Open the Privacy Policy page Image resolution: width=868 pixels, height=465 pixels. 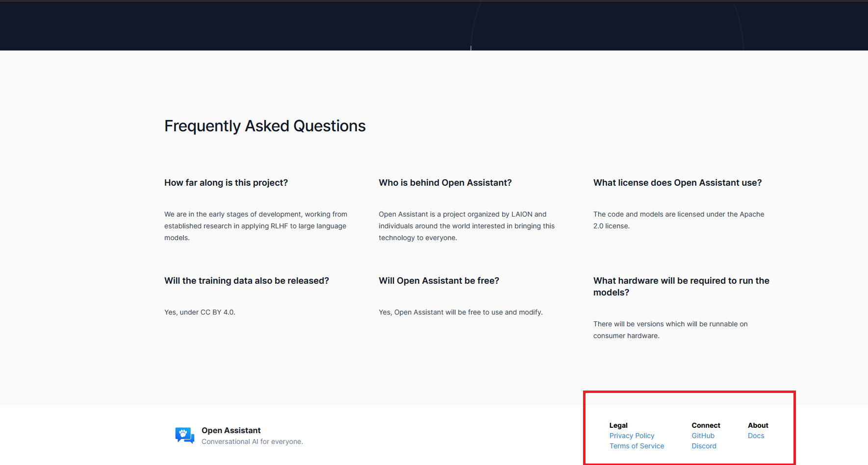(x=632, y=435)
